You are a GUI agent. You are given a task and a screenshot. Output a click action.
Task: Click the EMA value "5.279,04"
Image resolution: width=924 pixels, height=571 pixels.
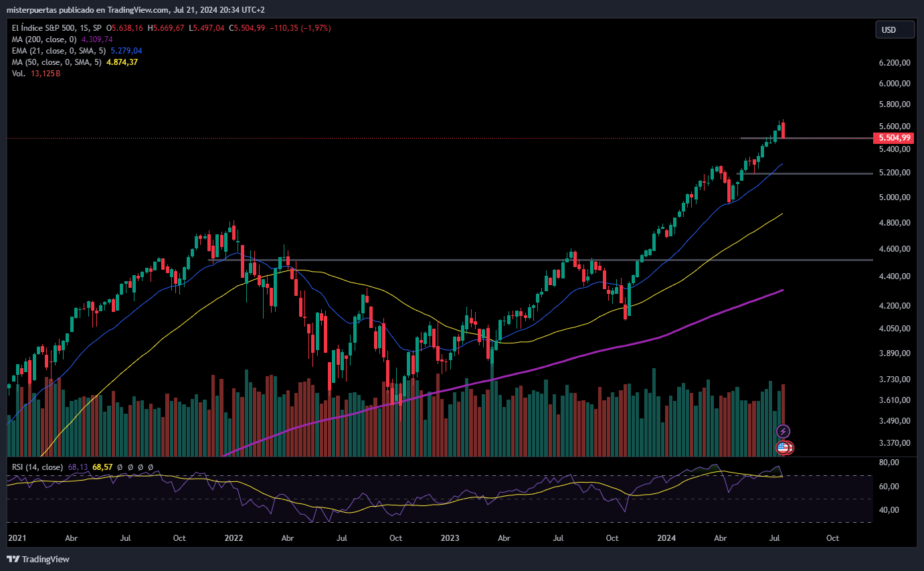pyautogui.click(x=126, y=51)
